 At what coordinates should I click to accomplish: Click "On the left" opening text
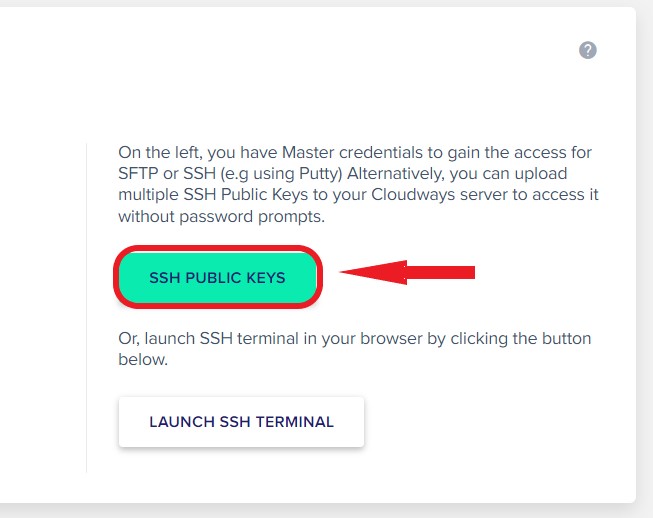point(160,152)
